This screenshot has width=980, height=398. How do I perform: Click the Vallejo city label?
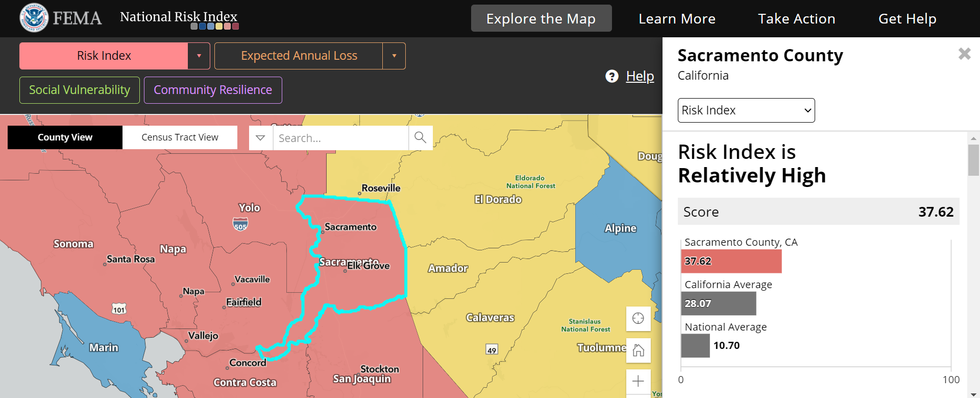203,336
